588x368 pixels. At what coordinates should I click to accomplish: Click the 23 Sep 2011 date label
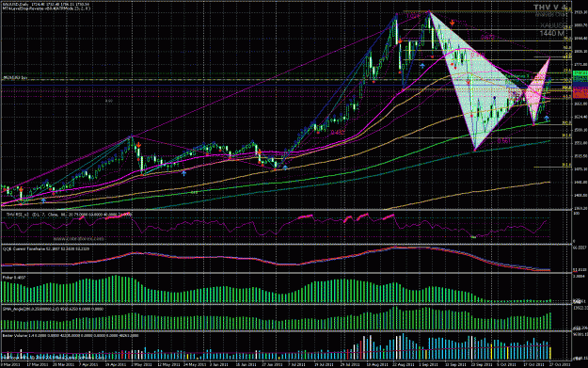[x=481, y=364]
